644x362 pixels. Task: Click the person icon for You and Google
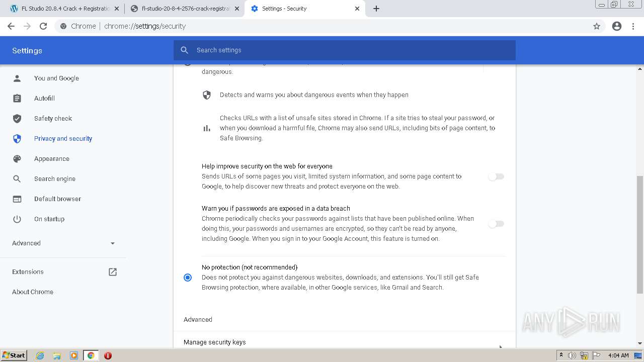[x=17, y=78]
